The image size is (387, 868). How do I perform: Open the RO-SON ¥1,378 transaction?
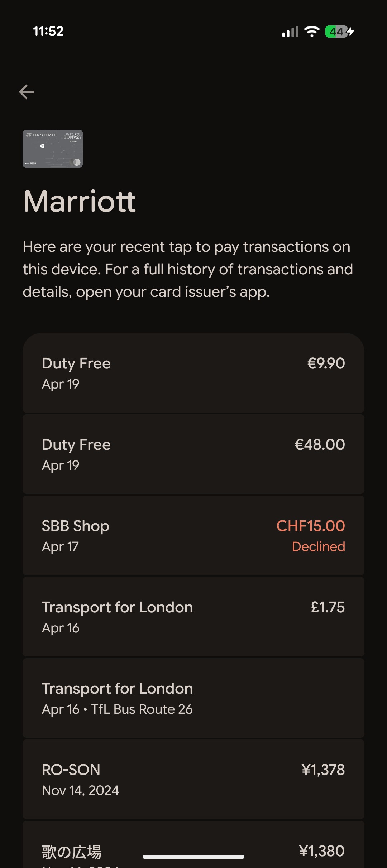pos(193,779)
